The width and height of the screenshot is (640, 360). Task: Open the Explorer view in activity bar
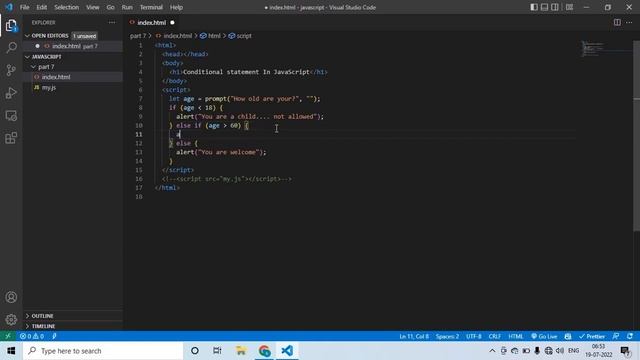tap(11, 26)
